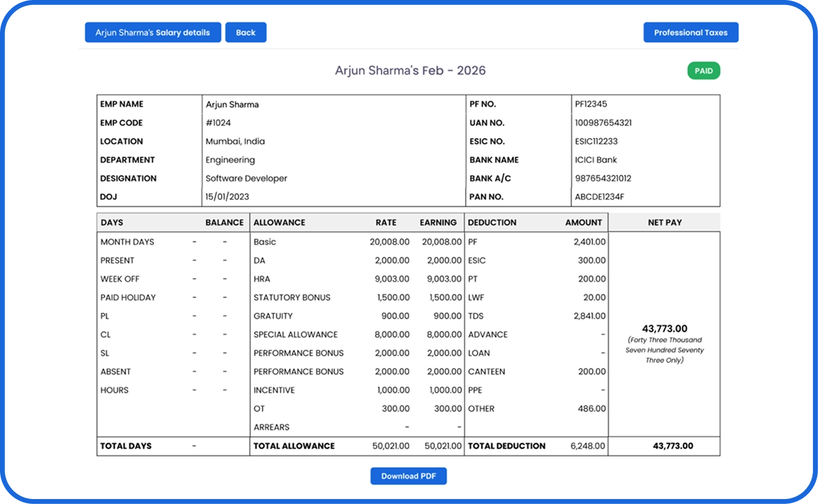Viewport: 818px width, 504px height.
Task: Click the bank account number 987654321012
Action: coord(603,178)
